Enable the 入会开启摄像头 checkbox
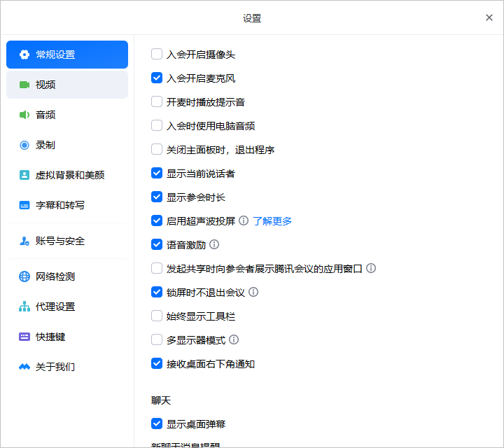504x448 pixels. coord(157,54)
